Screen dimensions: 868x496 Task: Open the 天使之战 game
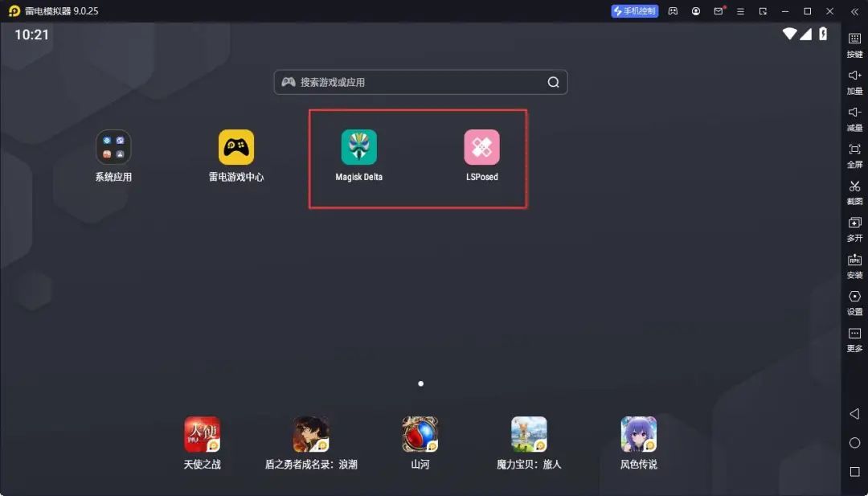click(x=202, y=434)
